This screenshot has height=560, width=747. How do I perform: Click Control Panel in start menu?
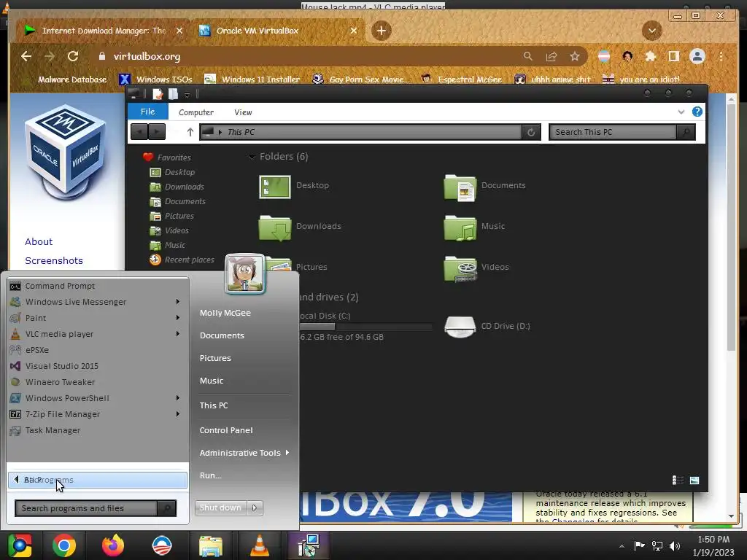(226, 430)
